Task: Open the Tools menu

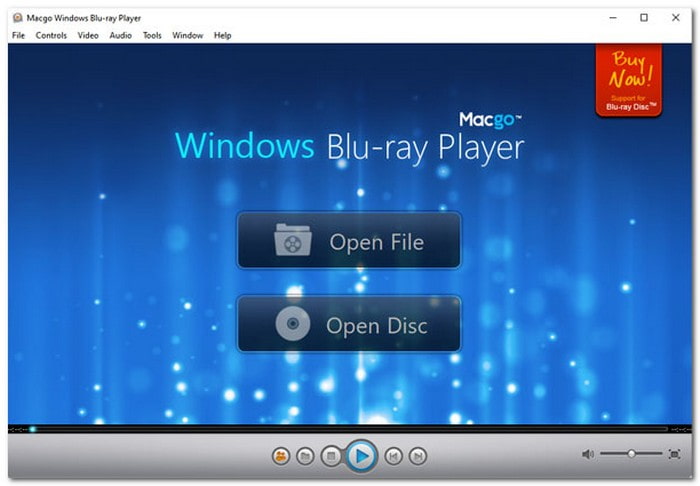Action: pos(152,35)
